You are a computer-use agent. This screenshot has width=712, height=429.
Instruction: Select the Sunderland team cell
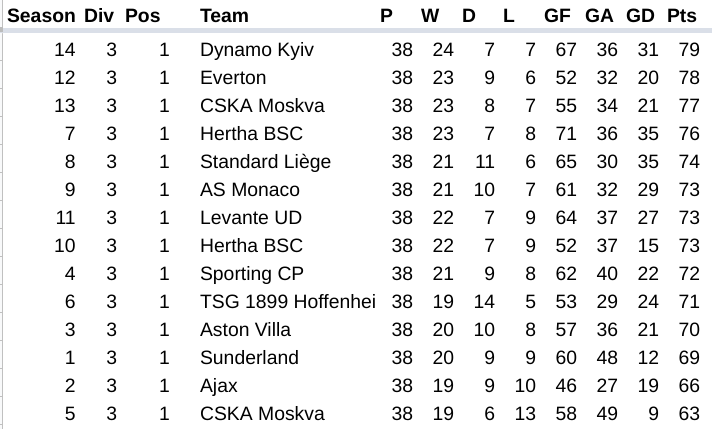(249, 358)
